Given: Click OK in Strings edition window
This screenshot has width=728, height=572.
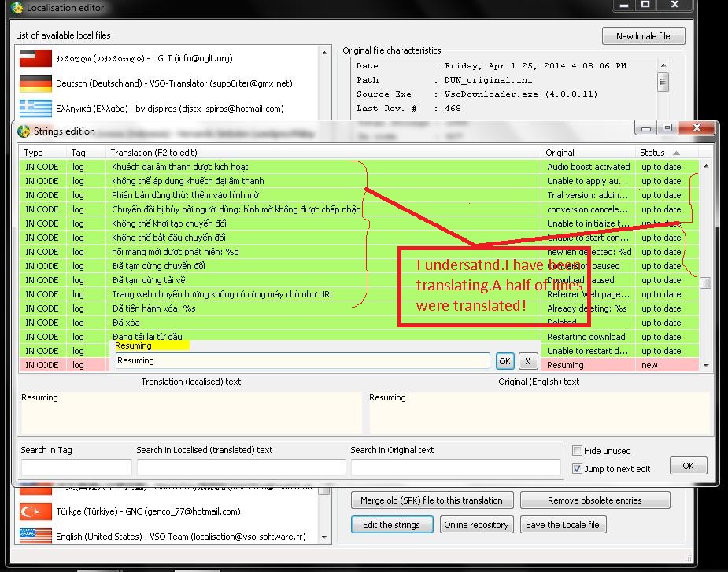Looking at the screenshot, I should [688, 466].
